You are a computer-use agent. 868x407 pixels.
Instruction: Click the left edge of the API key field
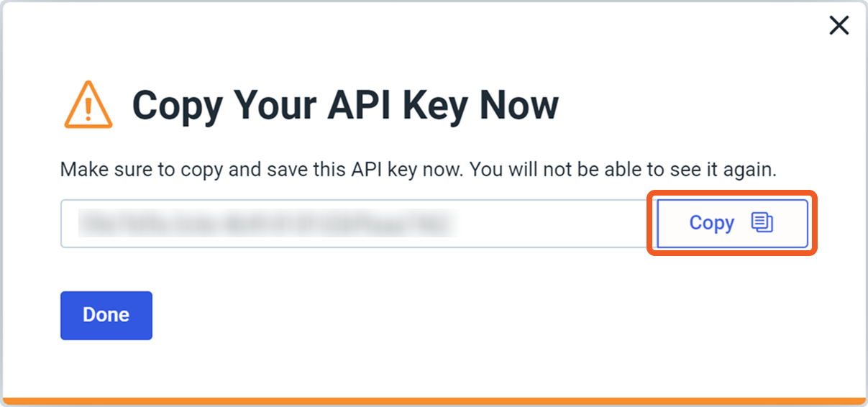pyautogui.click(x=67, y=224)
